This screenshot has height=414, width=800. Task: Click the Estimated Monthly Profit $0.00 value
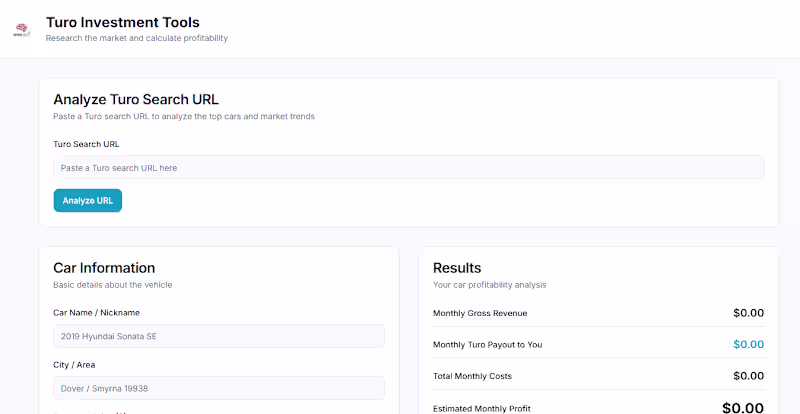(743, 408)
